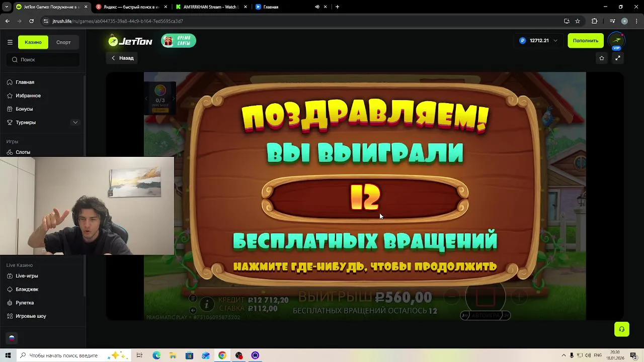Switch to the Яндекс browser tab
The image size is (644, 362).
[x=130, y=7]
